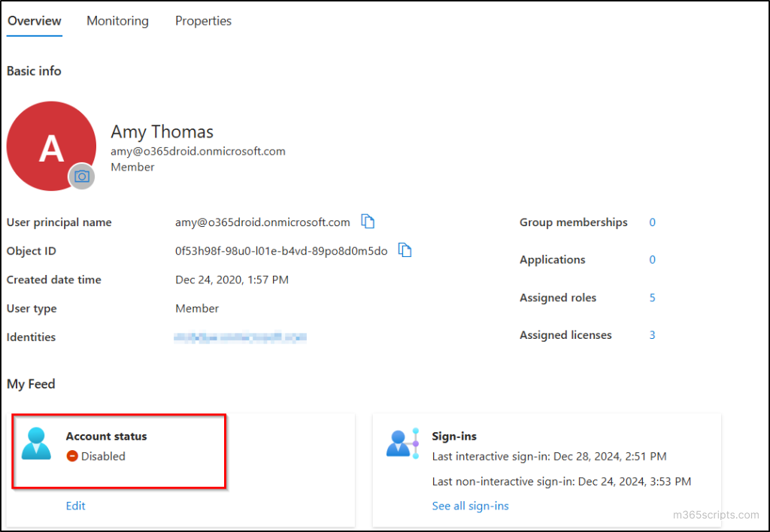Open See all sign-ins
The height and width of the screenshot is (532, 770).
470,506
